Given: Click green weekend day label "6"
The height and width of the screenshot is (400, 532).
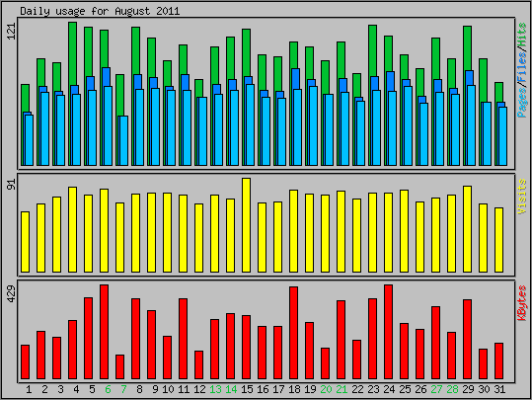Looking at the screenshot, I should pyautogui.click(x=108, y=389).
